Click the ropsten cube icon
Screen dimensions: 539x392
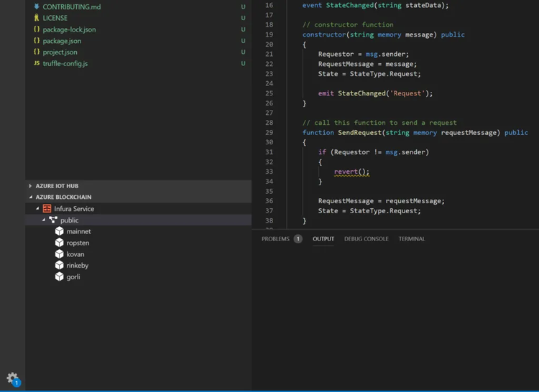(60, 243)
